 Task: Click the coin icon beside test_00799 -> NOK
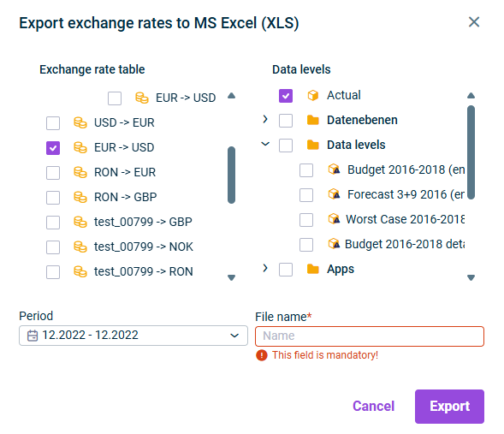click(80, 247)
